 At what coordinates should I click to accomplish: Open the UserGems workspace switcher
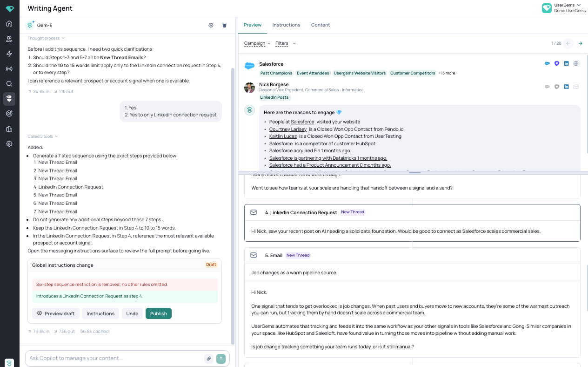tap(564, 8)
